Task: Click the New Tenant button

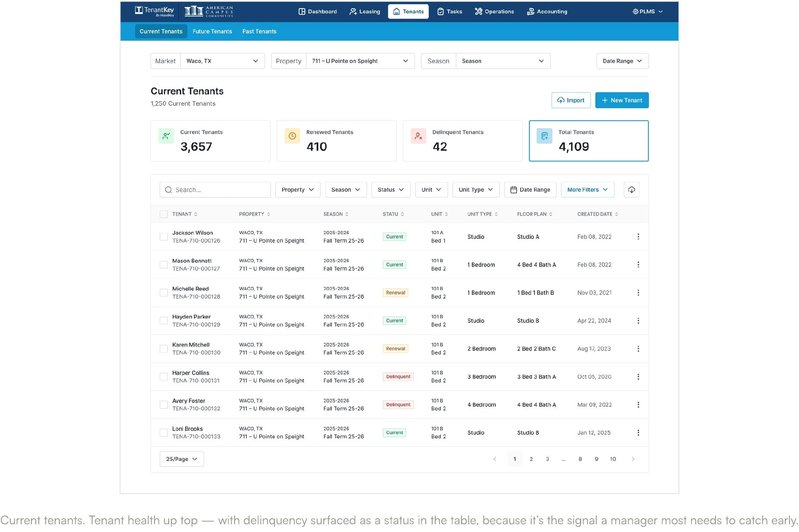Action: (x=622, y=100)
